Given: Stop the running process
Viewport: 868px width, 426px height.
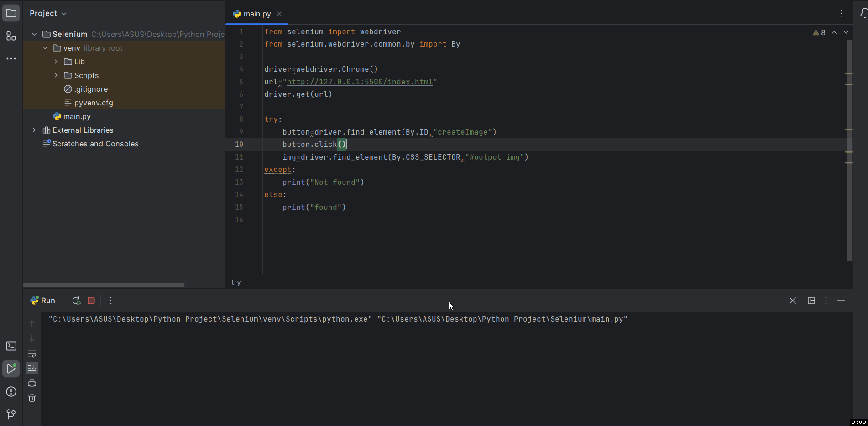Looking at the screenshot, I should click(91, 301).
